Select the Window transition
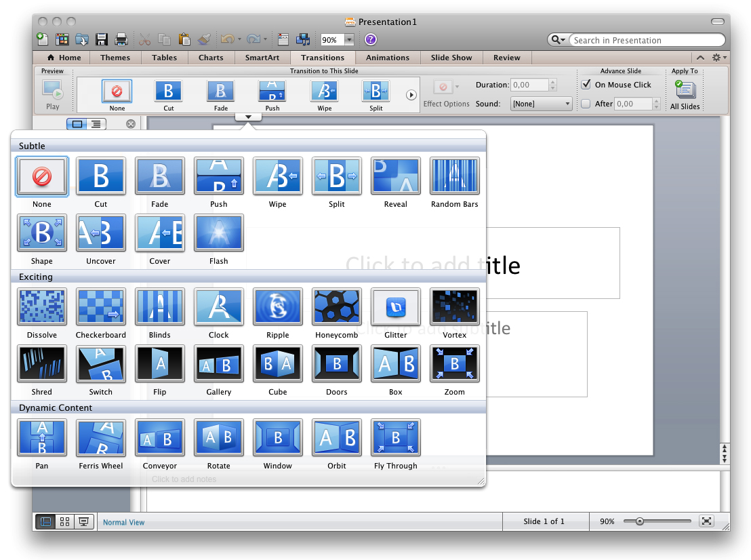Viewport: 751px width, 560px height. 277,437
